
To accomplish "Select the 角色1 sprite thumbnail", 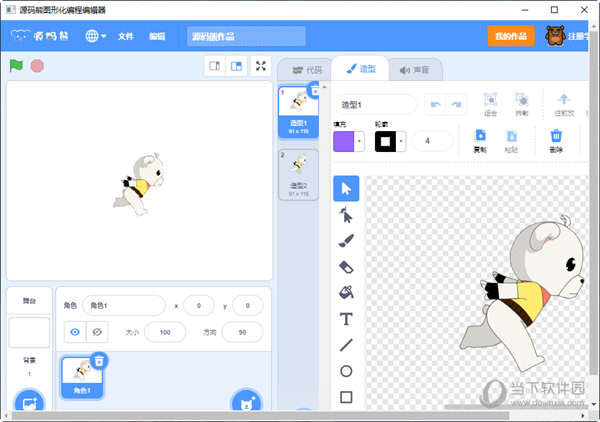I will pyautogui.click(x=82, y=377).
